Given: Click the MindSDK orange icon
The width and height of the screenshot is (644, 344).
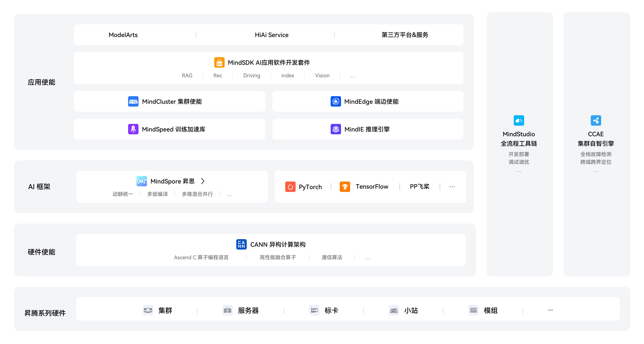Looking at the screenshot, I should click(219, 62).
